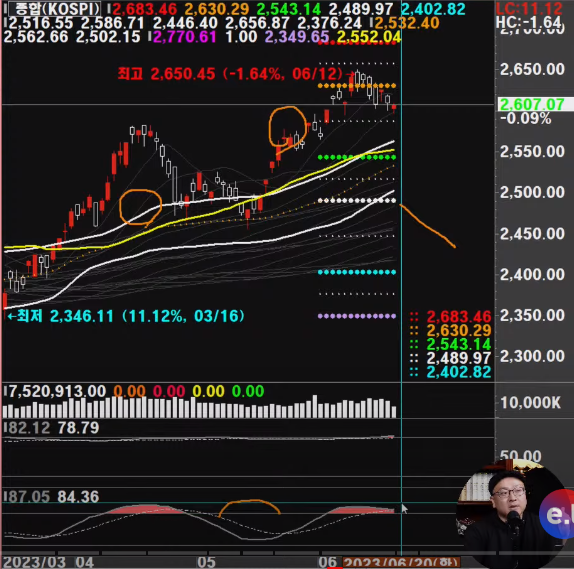Click the 종합(KOSPI) chart title
Viewport: 574px width, 569px height.
[x=54, y=9]
